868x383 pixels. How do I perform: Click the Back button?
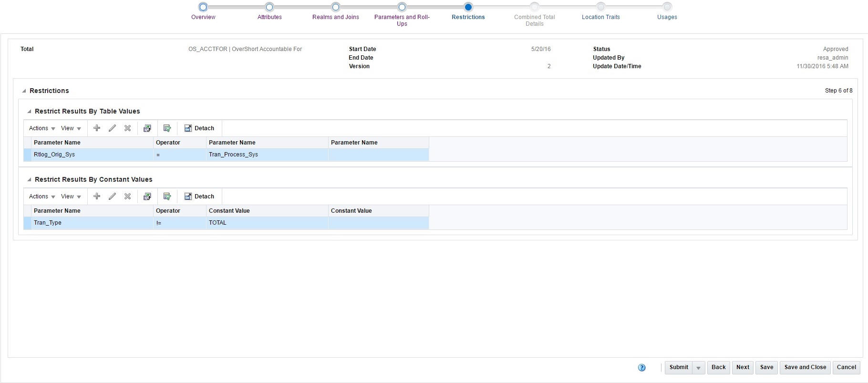pyautogui.click(x=719, y=367)
